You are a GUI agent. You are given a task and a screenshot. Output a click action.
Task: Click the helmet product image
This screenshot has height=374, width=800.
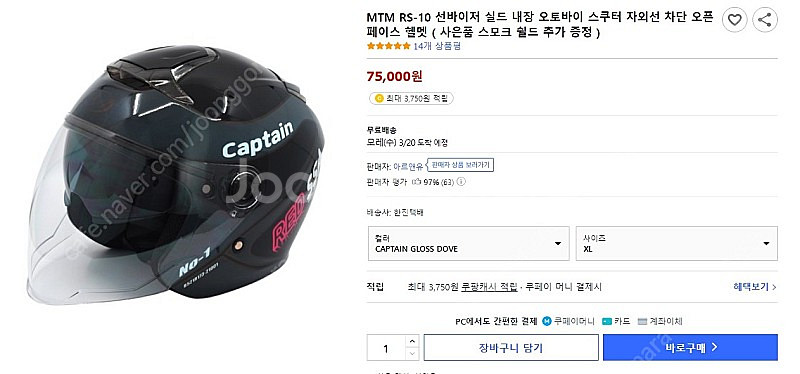pos(174,174)
